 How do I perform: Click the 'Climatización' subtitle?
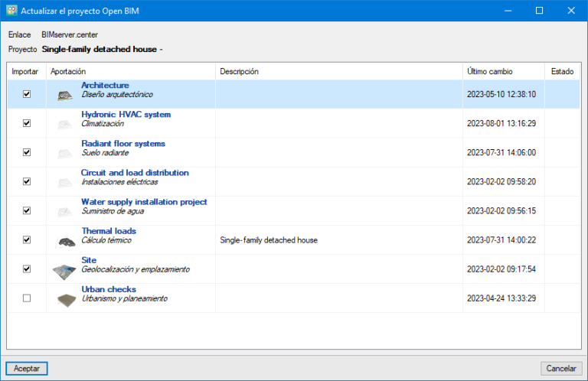pos(103,124)
